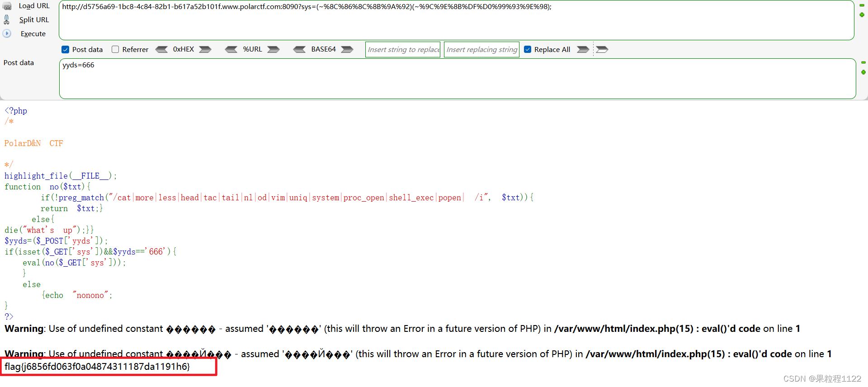Focus the 'Insert string to replace' field

tap(403, 50)
